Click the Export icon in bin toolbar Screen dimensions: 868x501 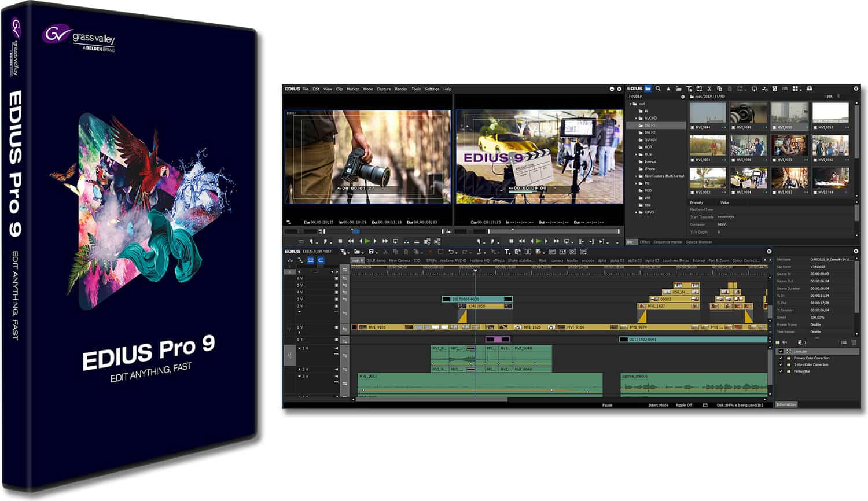coord(755,89)
